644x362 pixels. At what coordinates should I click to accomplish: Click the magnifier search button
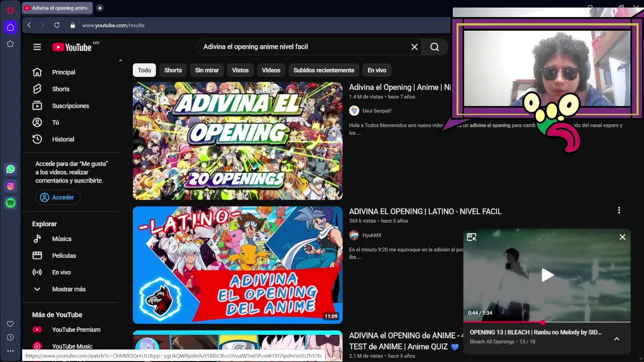point(435,47)
